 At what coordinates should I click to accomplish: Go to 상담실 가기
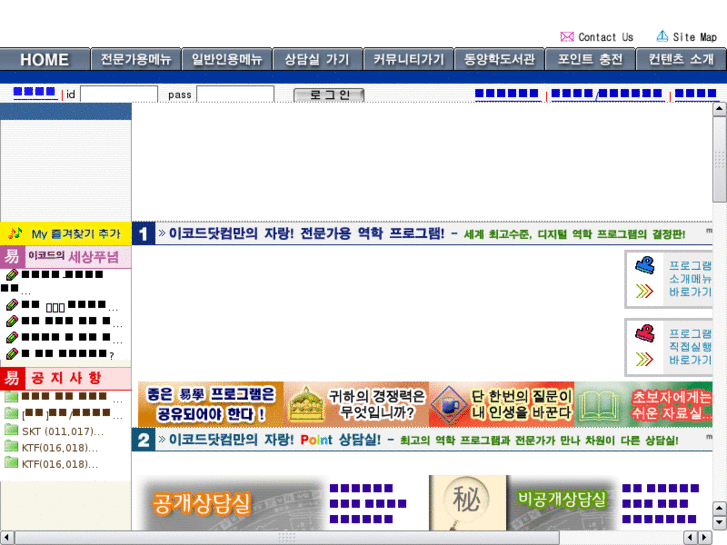coord(317,59)
